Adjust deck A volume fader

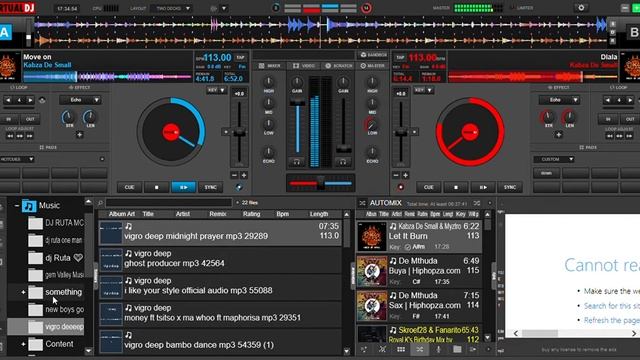297,103
